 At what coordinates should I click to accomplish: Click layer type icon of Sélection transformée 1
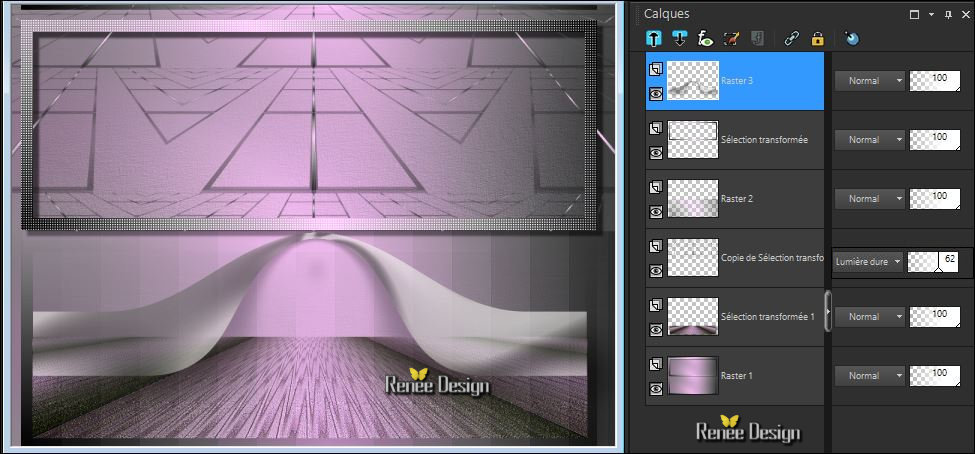[655, 306]
